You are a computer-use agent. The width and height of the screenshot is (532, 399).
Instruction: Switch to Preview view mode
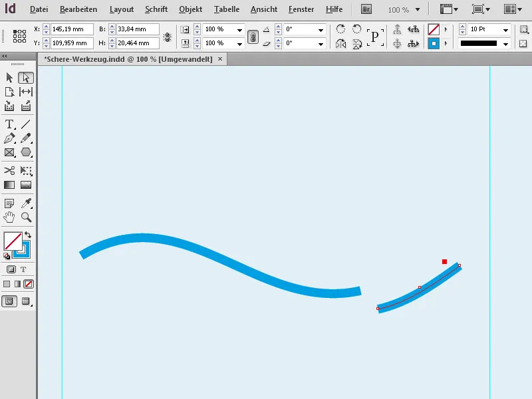(x=26, y=301)
